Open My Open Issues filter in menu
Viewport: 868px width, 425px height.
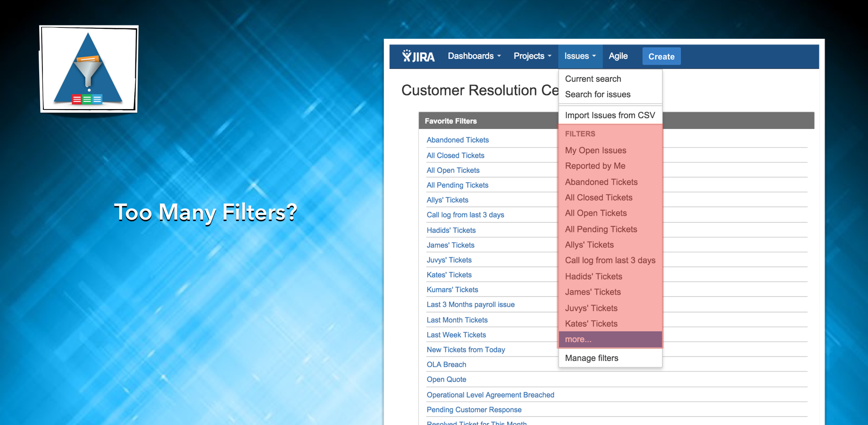click(610, 150)
